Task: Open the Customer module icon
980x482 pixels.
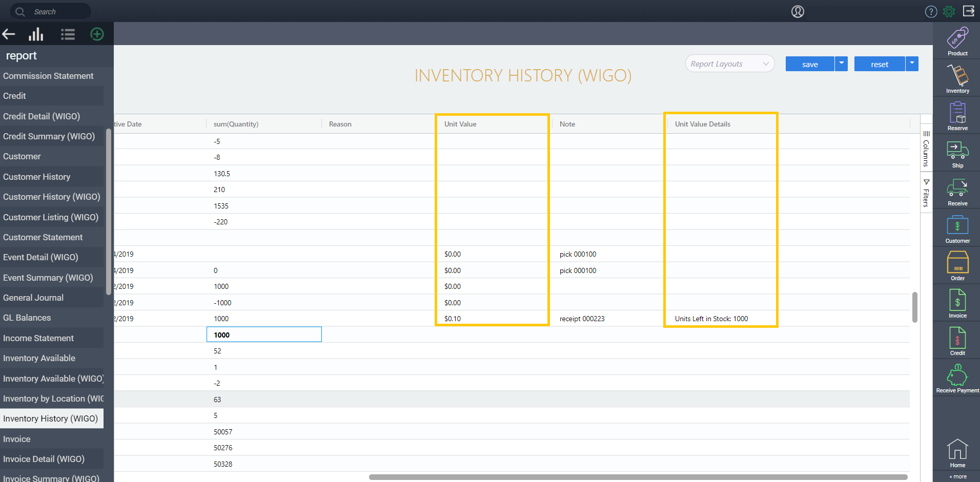Action: 957,229
